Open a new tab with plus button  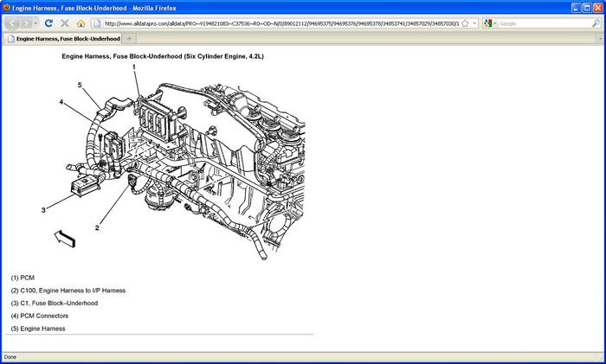coord(129,39)
